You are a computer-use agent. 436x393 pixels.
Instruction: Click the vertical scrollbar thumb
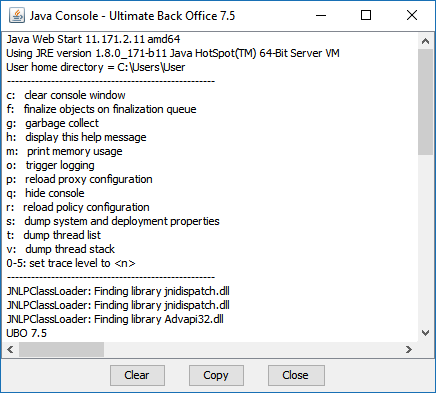425,102
